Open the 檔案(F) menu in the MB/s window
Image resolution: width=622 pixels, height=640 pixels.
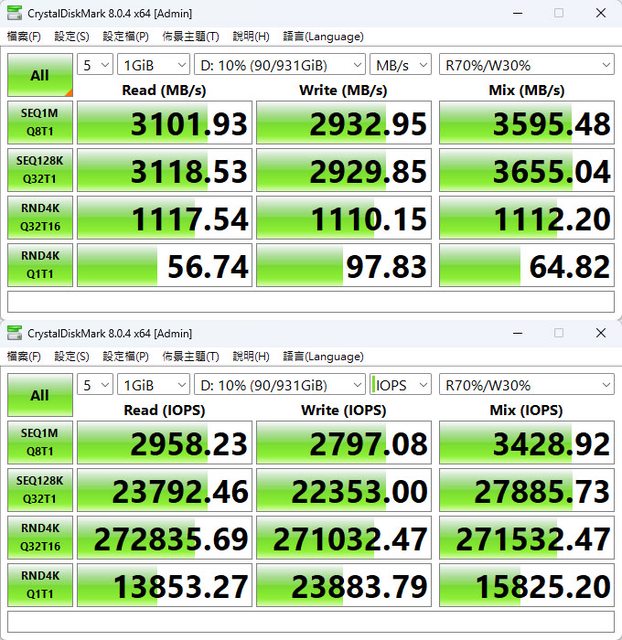click(24, 36)
